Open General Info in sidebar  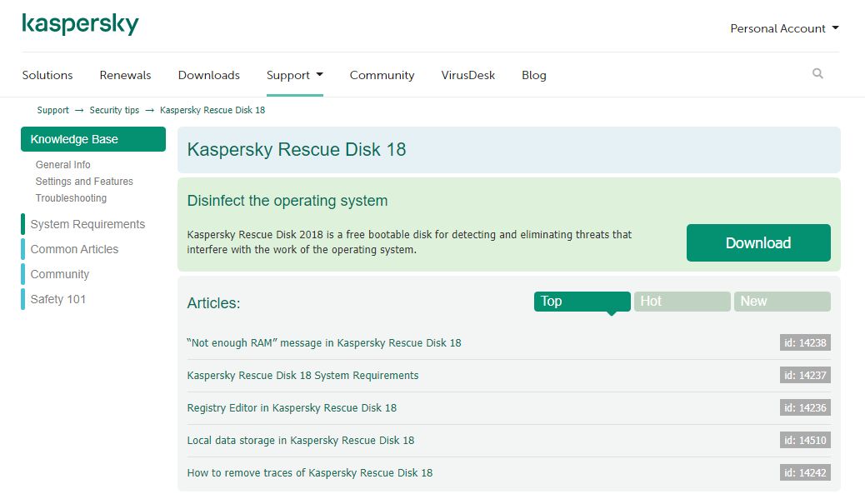click(62, 164)
